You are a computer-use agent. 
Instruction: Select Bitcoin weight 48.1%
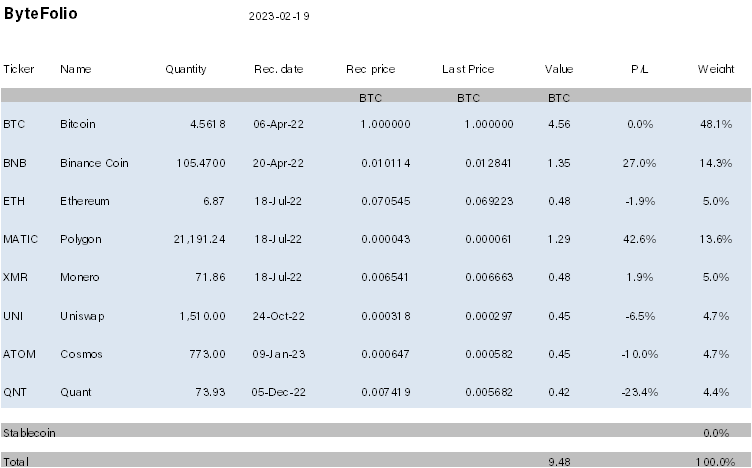click(716, 124)
